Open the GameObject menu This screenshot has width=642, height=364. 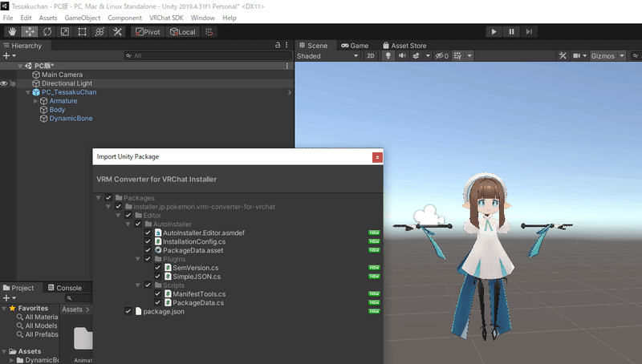point(83,18)
